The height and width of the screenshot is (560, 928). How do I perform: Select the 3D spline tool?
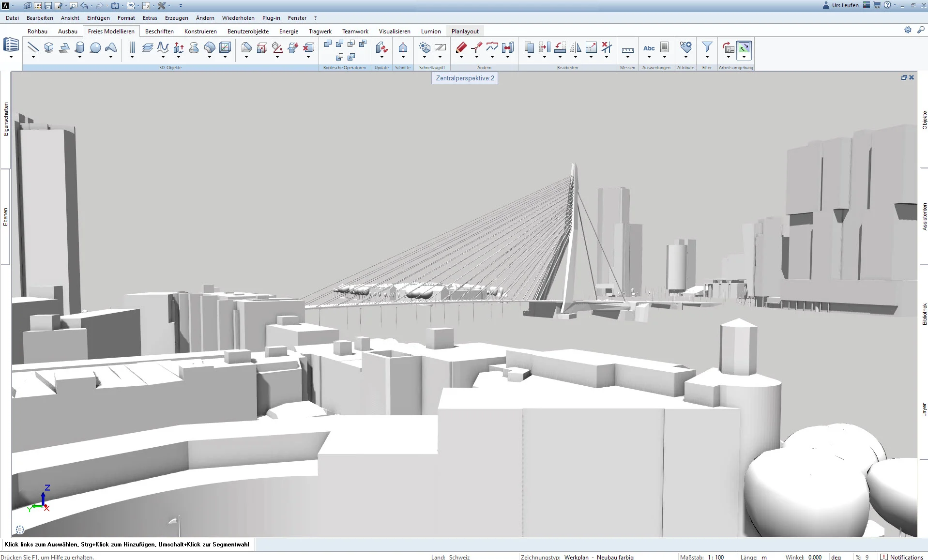point(163,47)
